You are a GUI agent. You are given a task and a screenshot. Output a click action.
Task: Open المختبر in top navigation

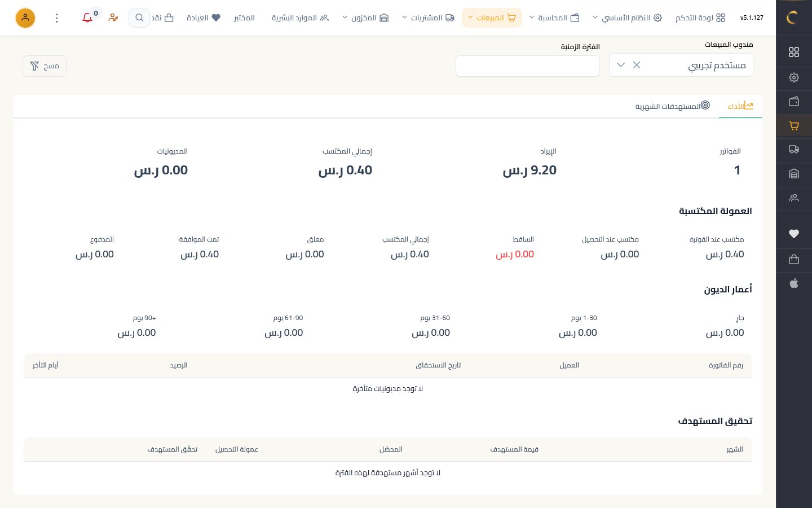[244, 18]
